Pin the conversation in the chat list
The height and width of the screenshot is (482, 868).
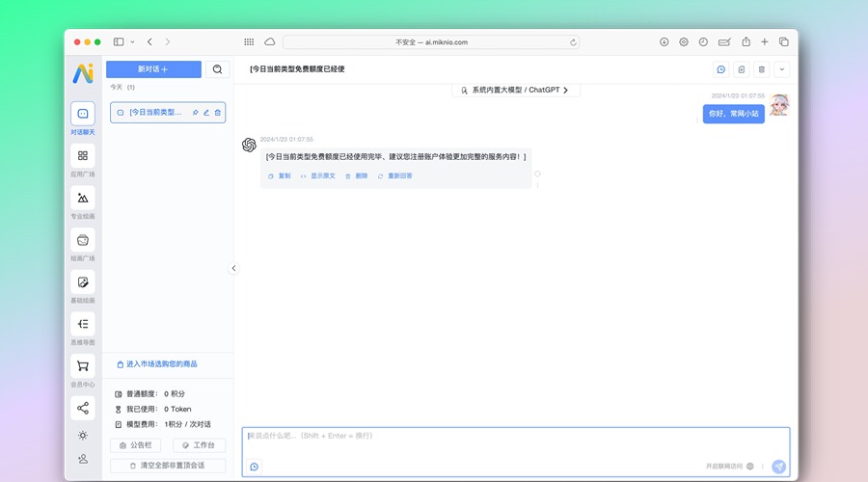195,113
